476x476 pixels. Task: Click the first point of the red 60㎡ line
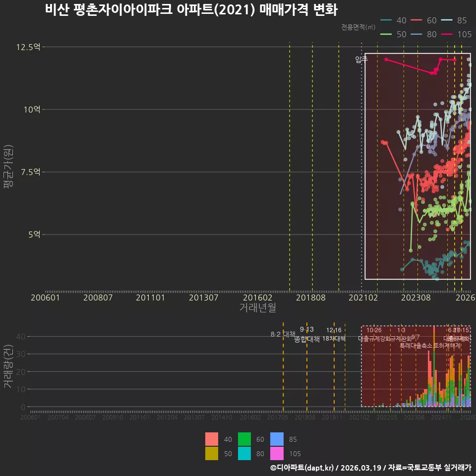click(383, 142)
